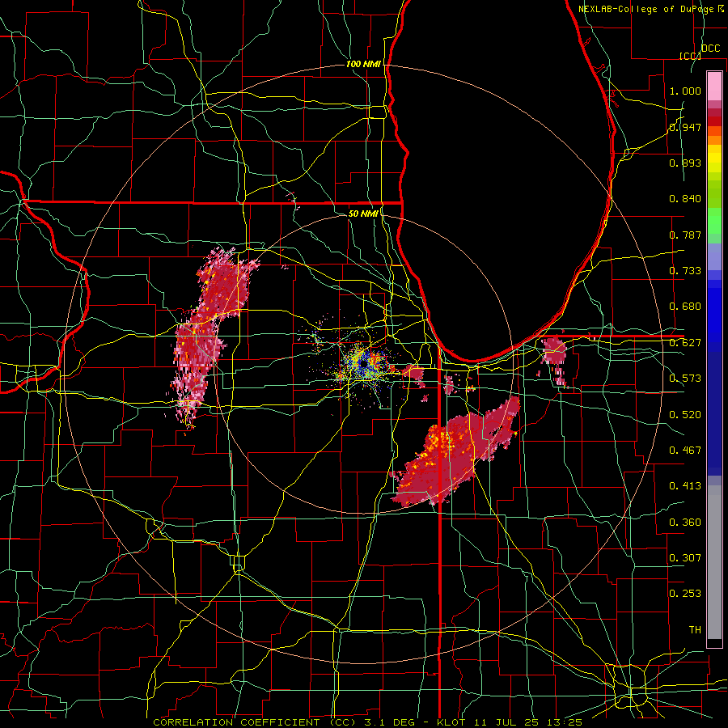Pick the gray segment of the color scale
This screenshot has height=728, width=728.
(x=714, y=562)
